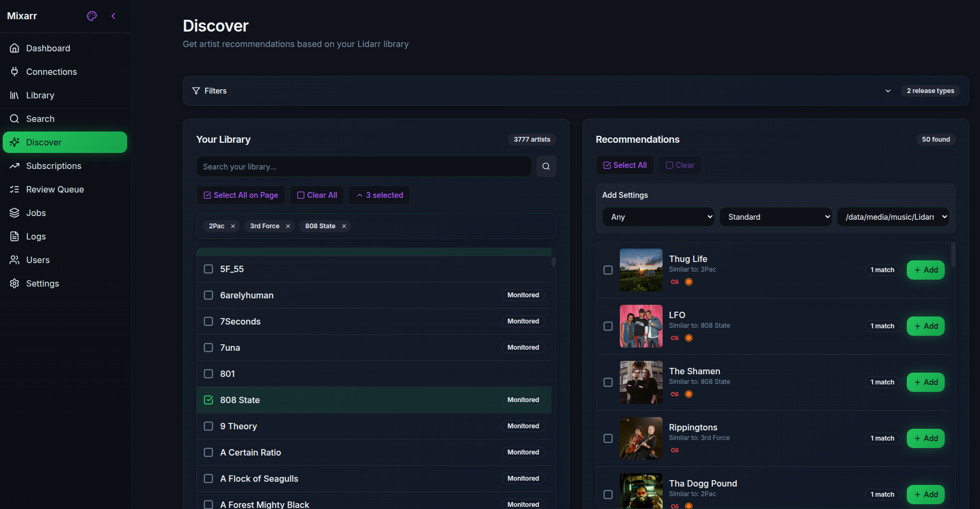Open the Jobs section via its stack icon
The width and height of the screenshot is (980, 509).
14,213
